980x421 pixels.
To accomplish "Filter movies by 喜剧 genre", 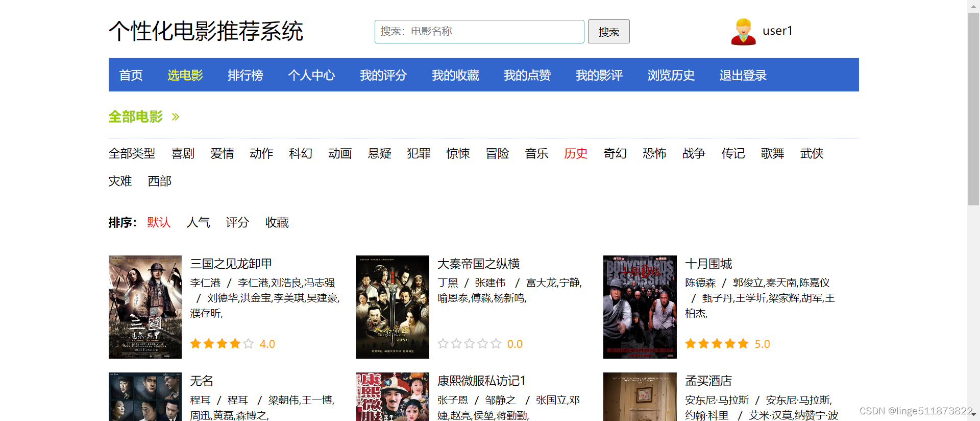I will pyautogui.click(x=183, y=153).
